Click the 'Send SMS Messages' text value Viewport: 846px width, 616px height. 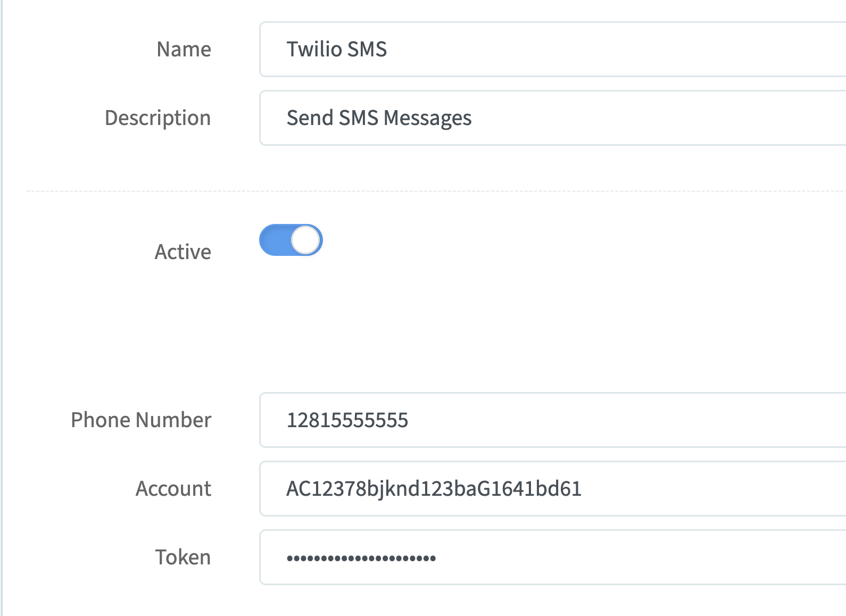[x=379, y=118]
